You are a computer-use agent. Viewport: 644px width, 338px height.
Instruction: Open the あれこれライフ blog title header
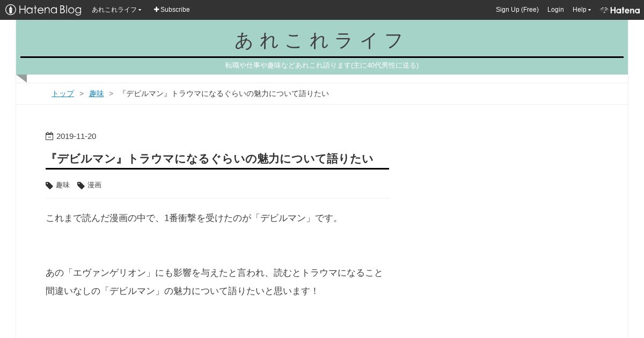click(320, 40)
